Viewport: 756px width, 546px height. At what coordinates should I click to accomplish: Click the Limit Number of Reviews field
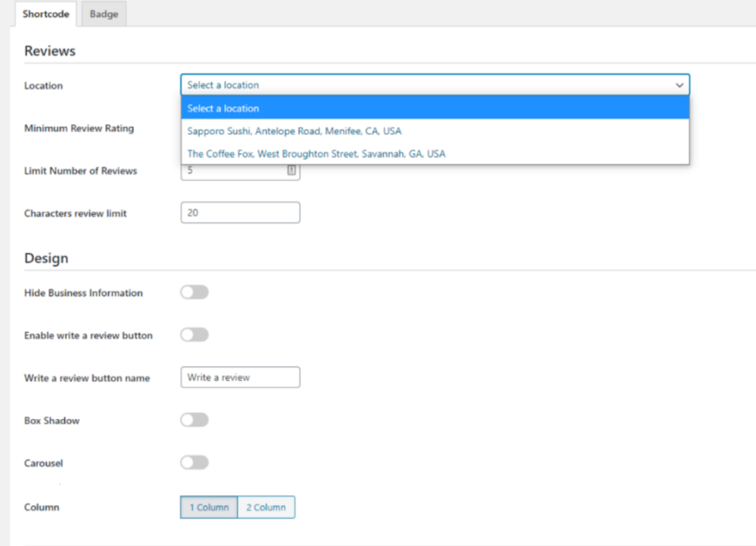240,172
